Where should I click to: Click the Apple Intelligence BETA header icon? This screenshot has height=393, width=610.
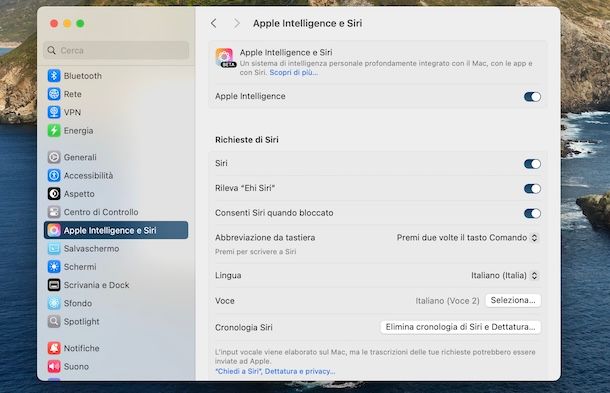pos(225,58)
